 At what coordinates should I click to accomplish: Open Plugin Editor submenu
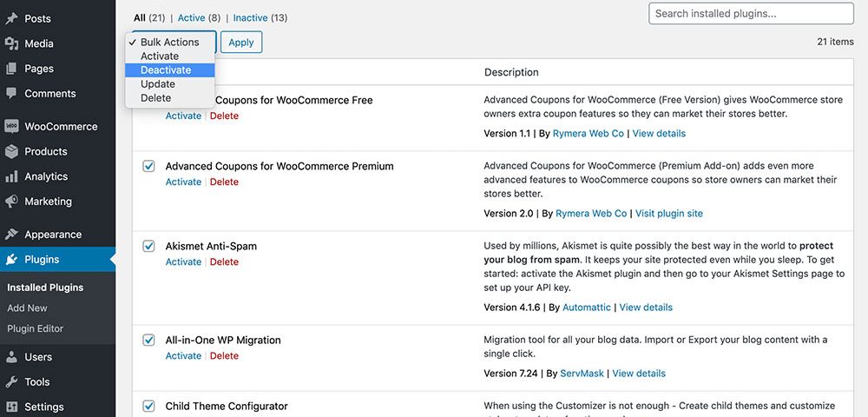pyautogui.click(x=36, y=328)
